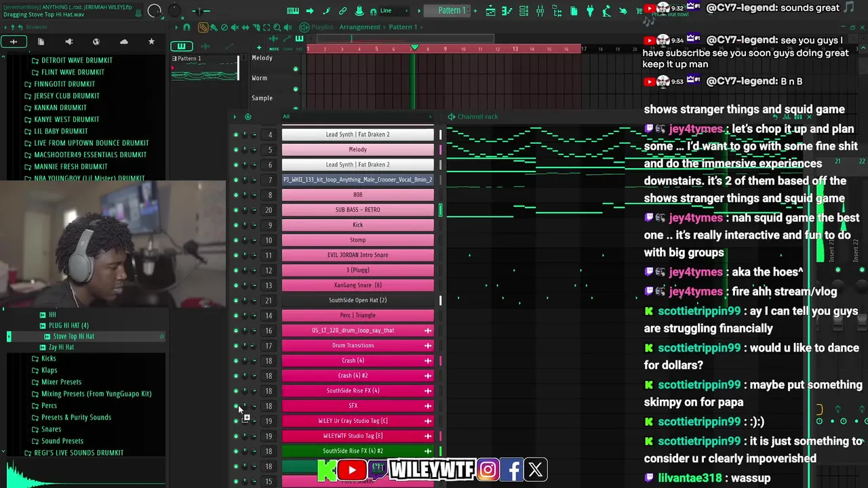Image resolution: width=868 pixels, height=488 pixels.
Task: Click the WILEY Ur Cray Studio Tag channel
Action: [353, 421]
